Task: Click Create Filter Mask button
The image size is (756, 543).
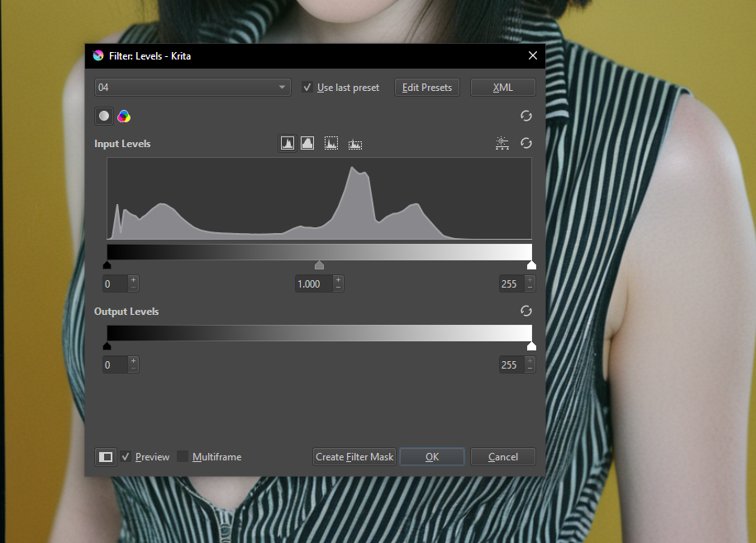Action: (354, 457)
